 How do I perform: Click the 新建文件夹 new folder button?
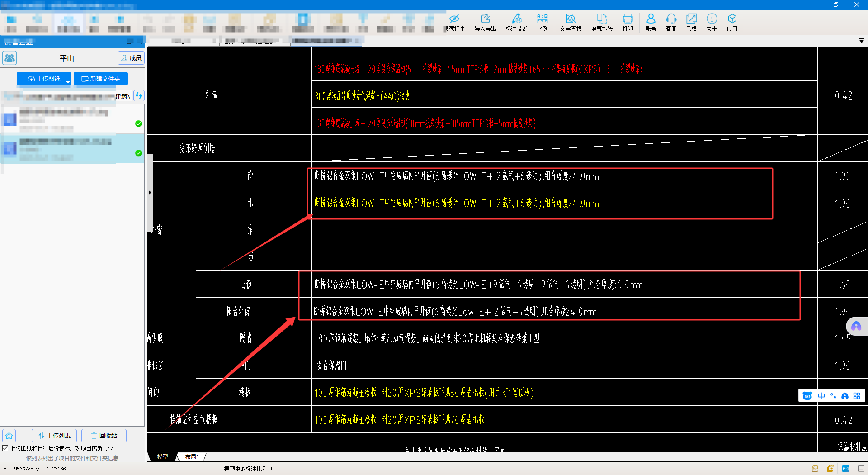click(101, 79)
